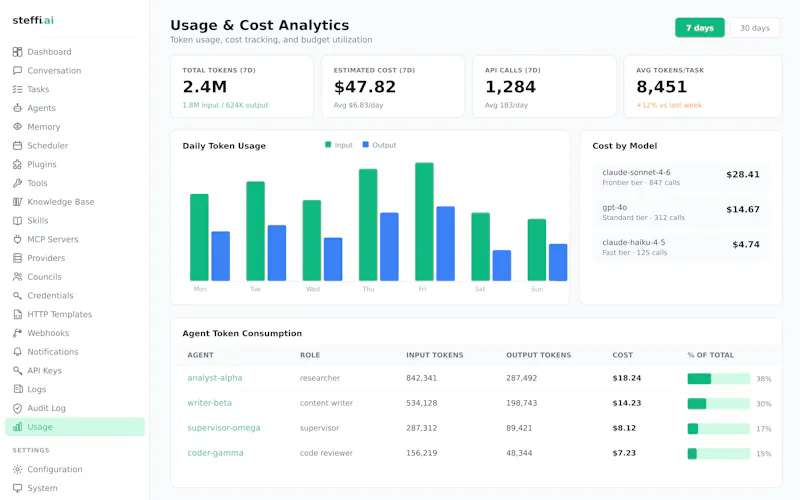Screen dimensions: 800x500
Task: Click the Skills open book icon
Action: (17, 220)
